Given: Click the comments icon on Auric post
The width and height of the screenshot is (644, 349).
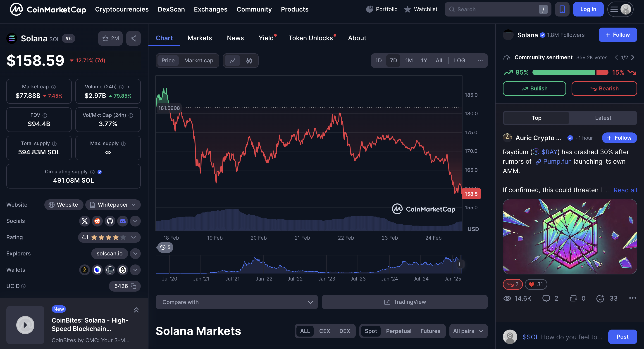Looking at the screenshot, I should (546, 298).
